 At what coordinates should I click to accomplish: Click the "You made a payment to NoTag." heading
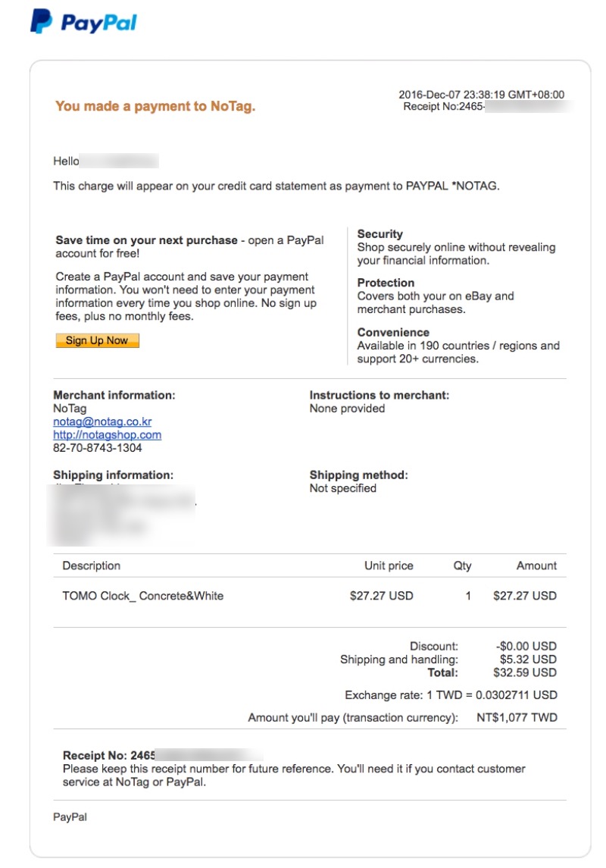[x=155, y=107]
